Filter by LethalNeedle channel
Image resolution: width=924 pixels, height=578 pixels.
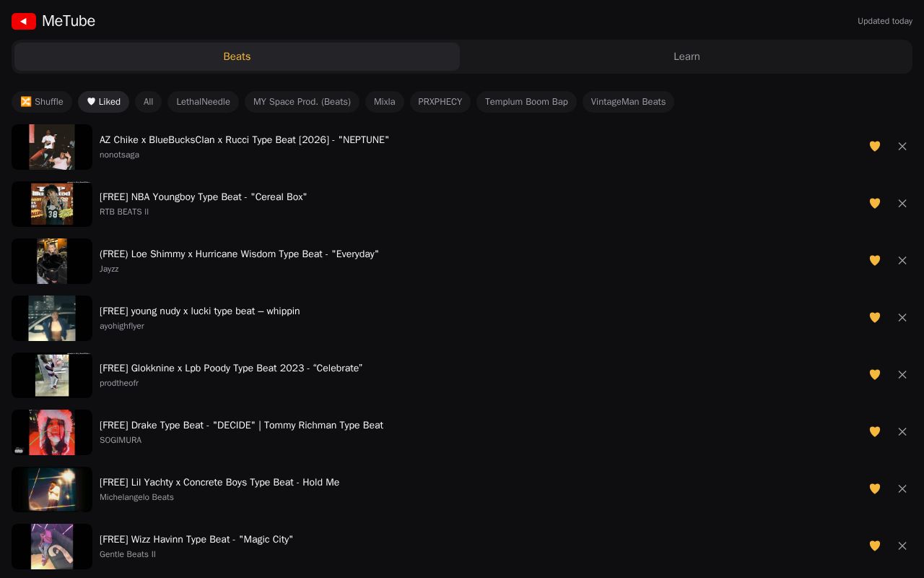tap(203, 102)
